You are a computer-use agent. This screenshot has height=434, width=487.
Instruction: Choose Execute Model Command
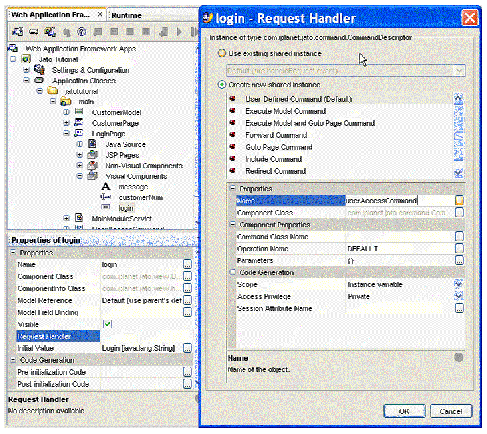pyautogui.click(x=286, y=111)
